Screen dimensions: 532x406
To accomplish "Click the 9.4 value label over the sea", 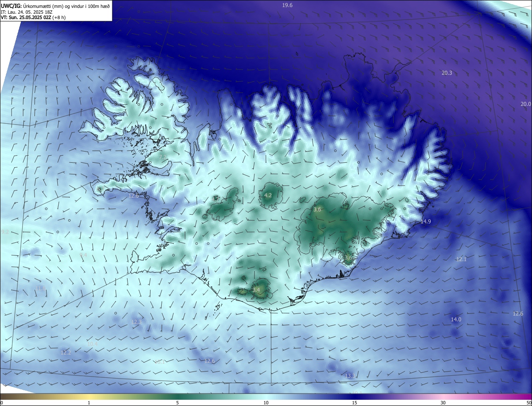I will pyautogui.click(x=83, y=255).
